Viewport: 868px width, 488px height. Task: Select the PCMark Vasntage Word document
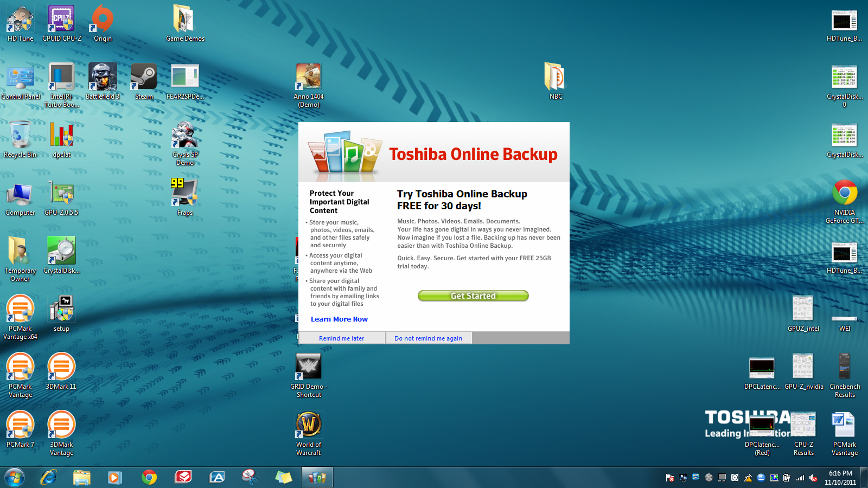point(845,433)
